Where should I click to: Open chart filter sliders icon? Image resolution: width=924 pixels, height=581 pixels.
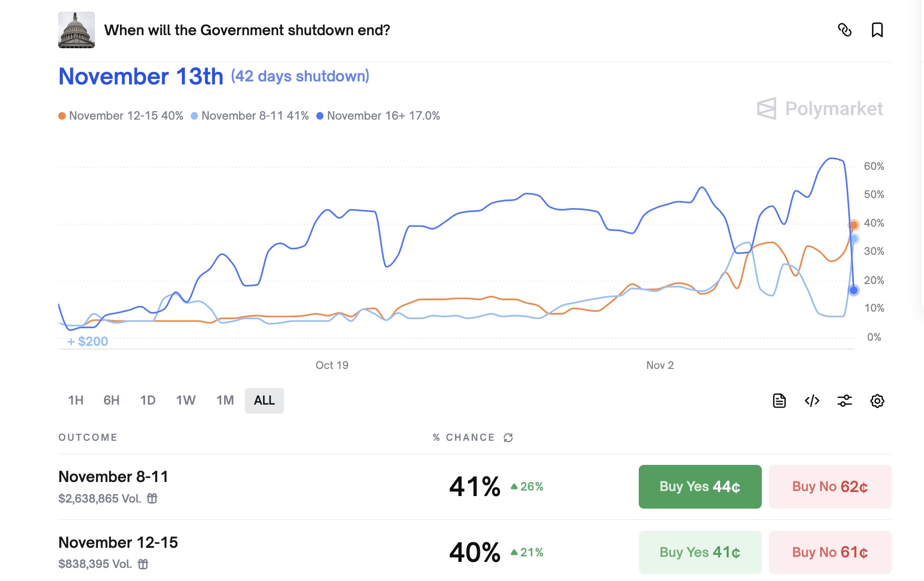(x=845, y=401)
